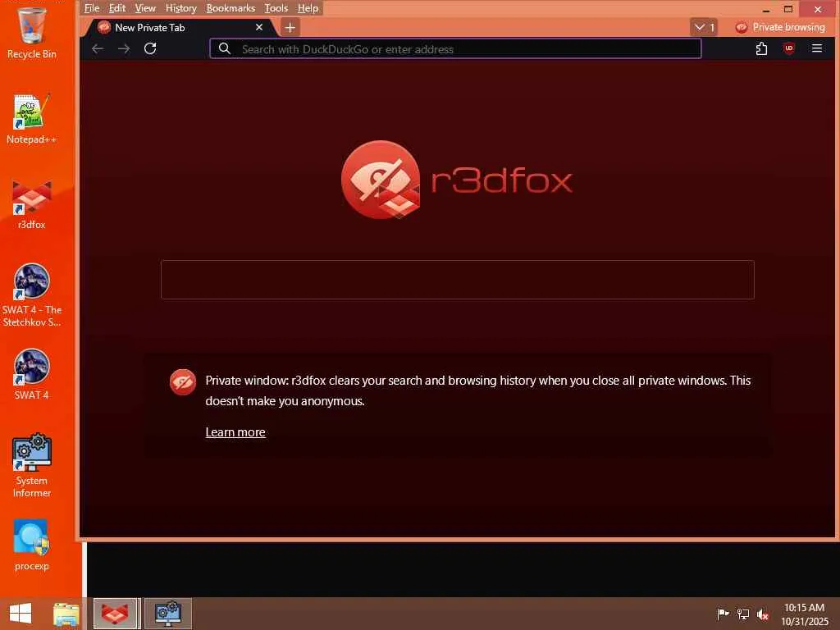Open File Explorer from the taskbar

[x=66, y=614]
